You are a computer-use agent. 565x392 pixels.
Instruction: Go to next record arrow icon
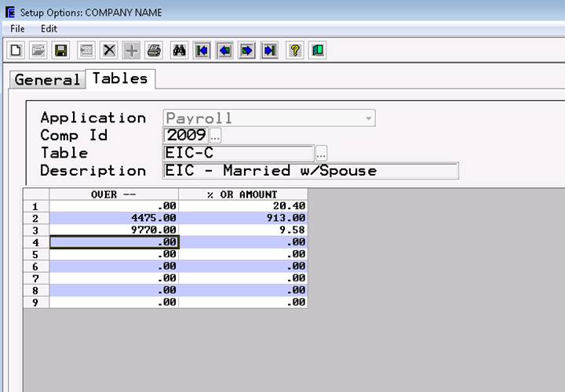pos(247,50)
